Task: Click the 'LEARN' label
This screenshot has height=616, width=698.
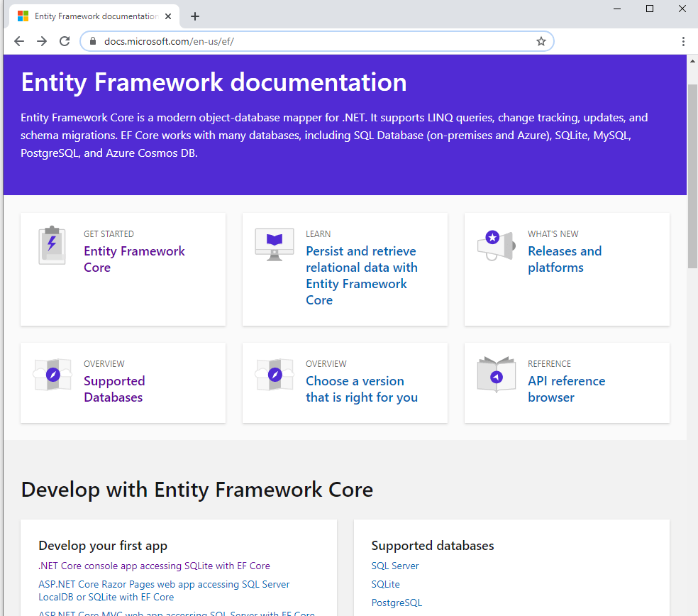Action: (x=318, y=234)
